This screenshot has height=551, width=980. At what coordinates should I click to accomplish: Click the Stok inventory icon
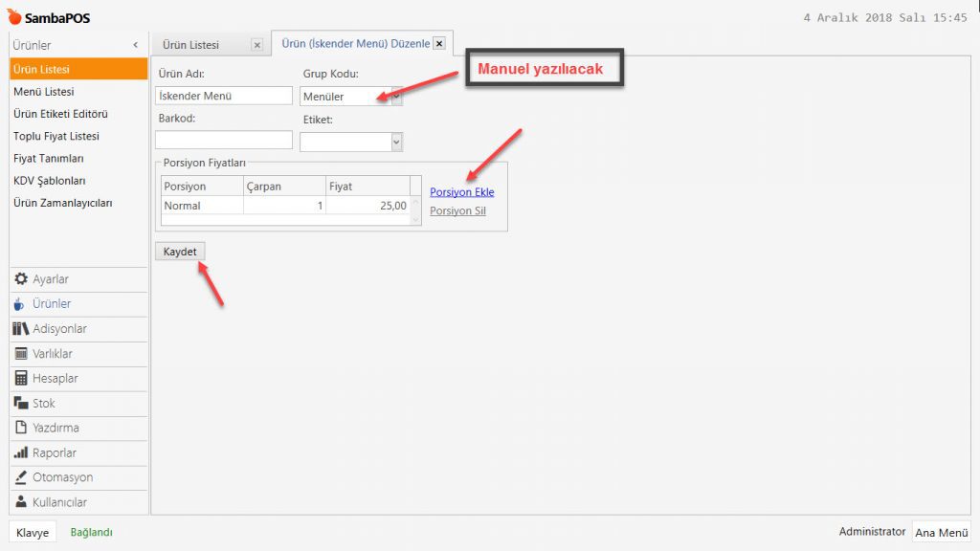21,404
